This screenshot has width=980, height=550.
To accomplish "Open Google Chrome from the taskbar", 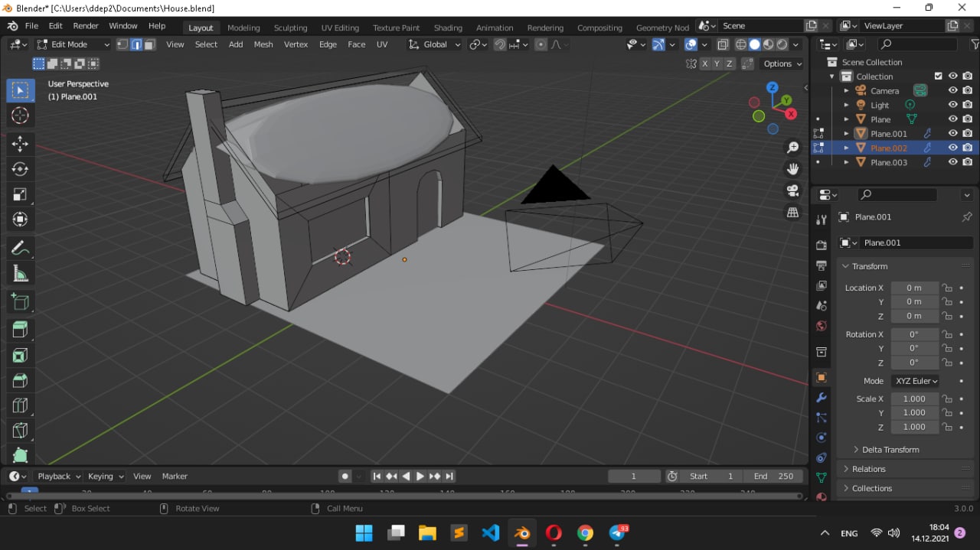I will (585, 532).
